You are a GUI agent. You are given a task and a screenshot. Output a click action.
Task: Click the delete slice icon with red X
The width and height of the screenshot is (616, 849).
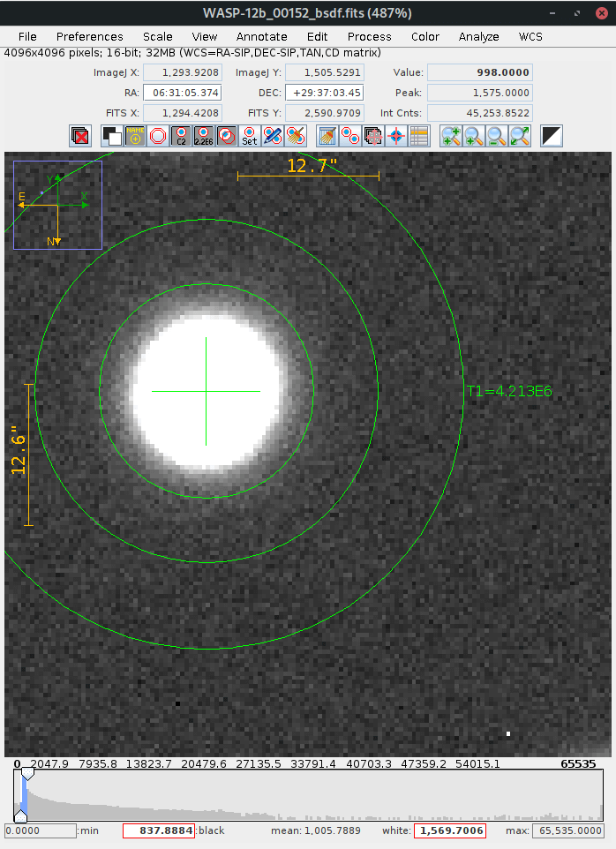click(x=80, y=135)
